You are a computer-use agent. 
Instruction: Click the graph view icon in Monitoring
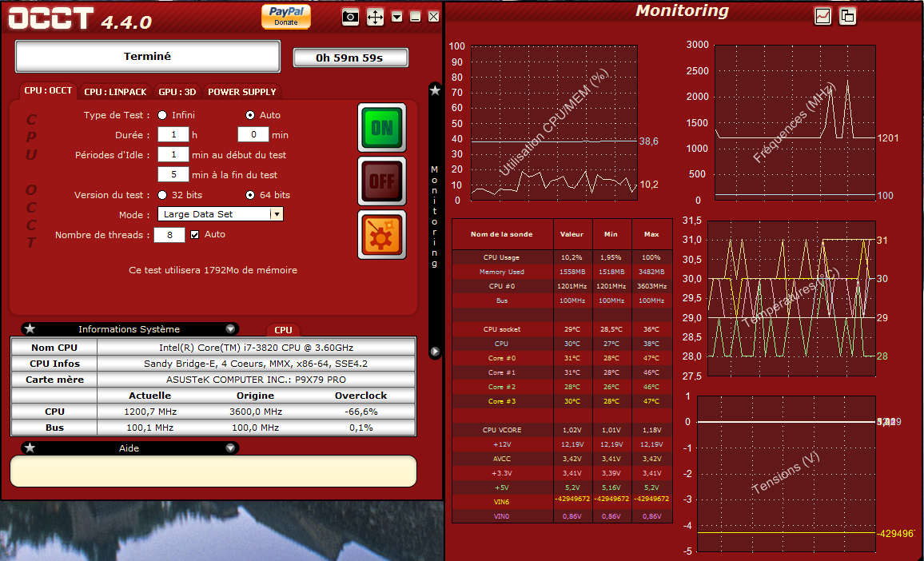click(x=822, y=16)
